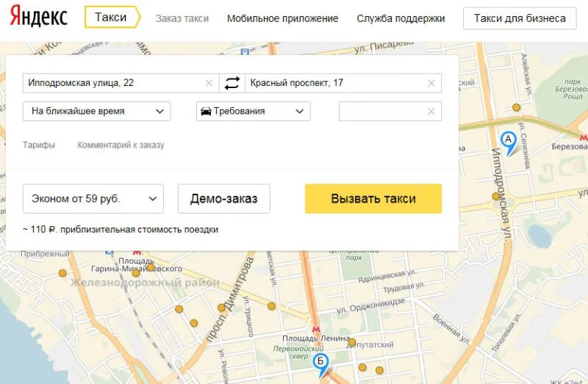Image resolution: width=588 pixels, height=384 pixels.
Task: Expand the Требования dropdown
Action: click(x=253, y=112)
